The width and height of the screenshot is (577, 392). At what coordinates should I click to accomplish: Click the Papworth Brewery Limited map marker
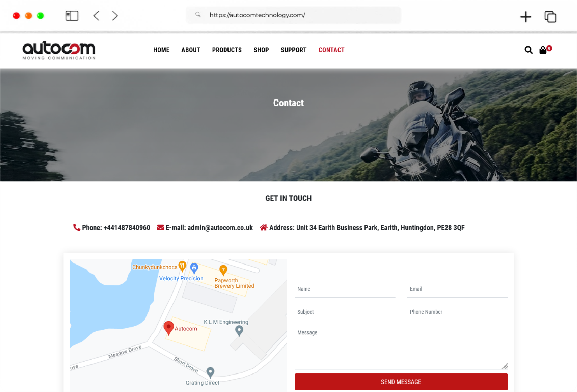click(223, 270)
